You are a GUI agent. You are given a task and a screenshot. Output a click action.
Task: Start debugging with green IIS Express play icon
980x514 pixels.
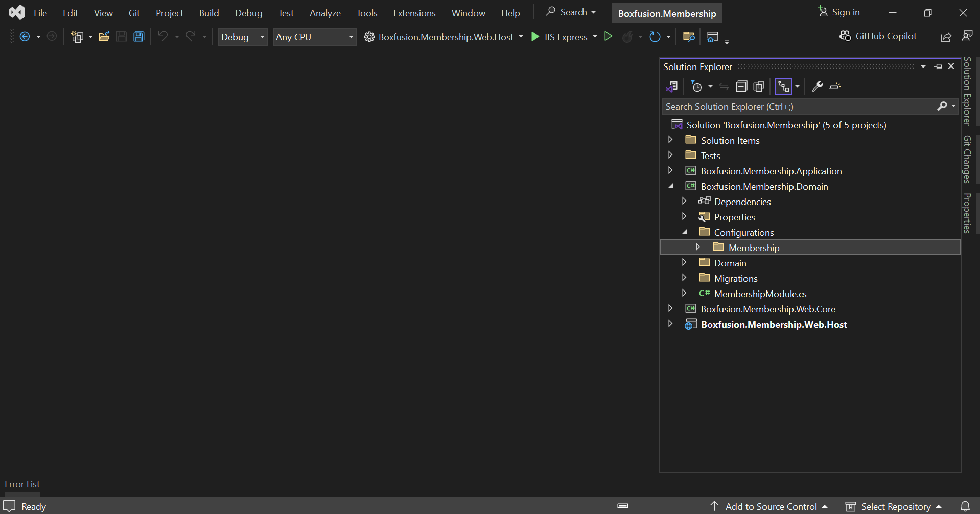click(535, 37)
